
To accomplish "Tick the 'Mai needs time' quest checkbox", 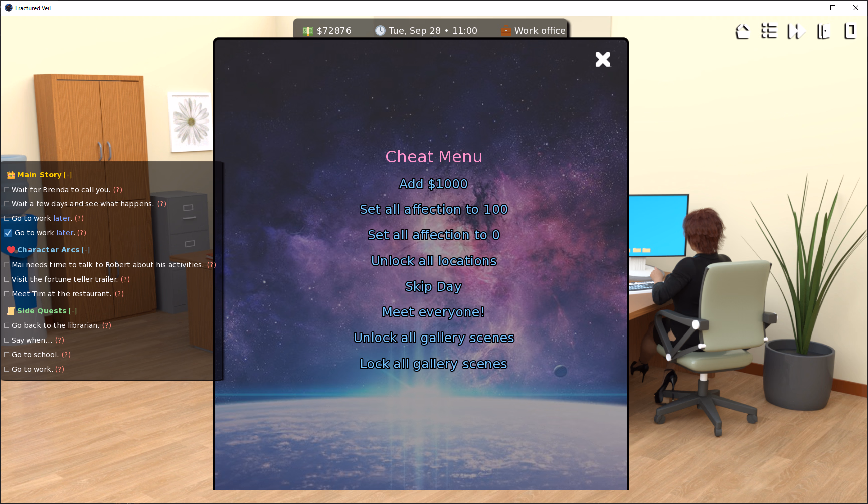I will coord(7,265).
